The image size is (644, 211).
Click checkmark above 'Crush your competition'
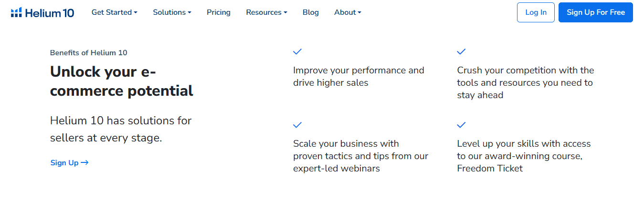[461, 51]
